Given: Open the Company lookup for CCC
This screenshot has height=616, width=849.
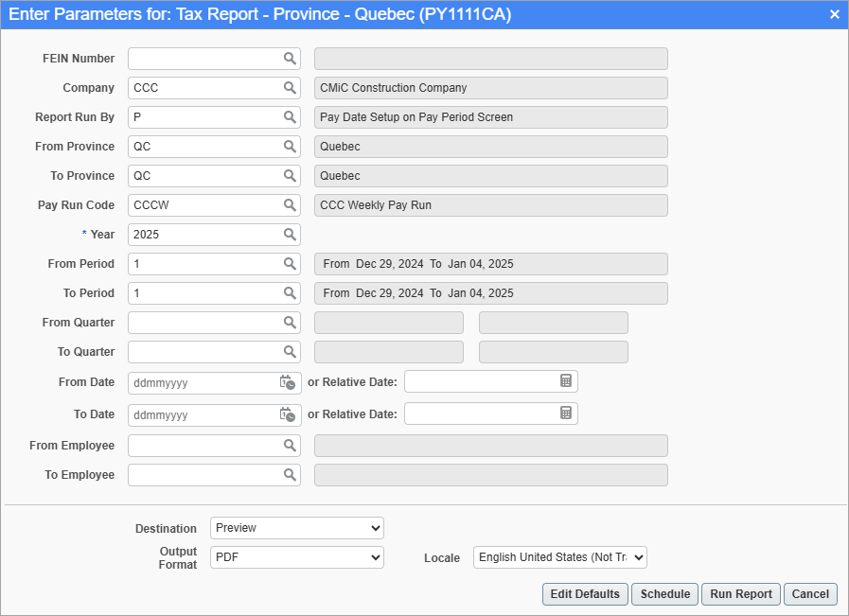Looking at the screenshot, I should click(x=291, y=87).
